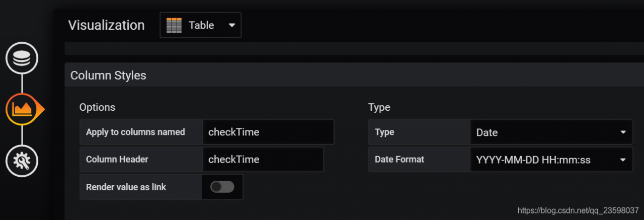The width and height of the screenshot is (644, 220).
Task: Click the Date Format label
Action: (x=399, y=160)
